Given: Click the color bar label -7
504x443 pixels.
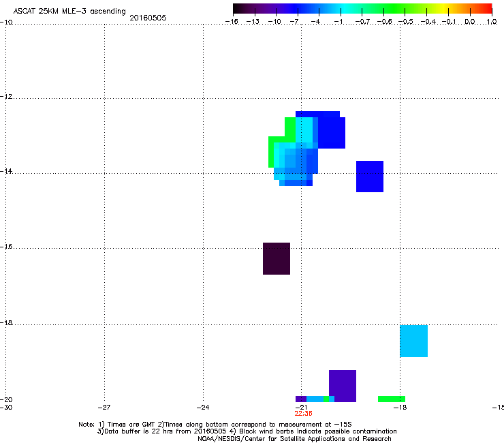Looking at the screenshot, I should coord(294,22).
